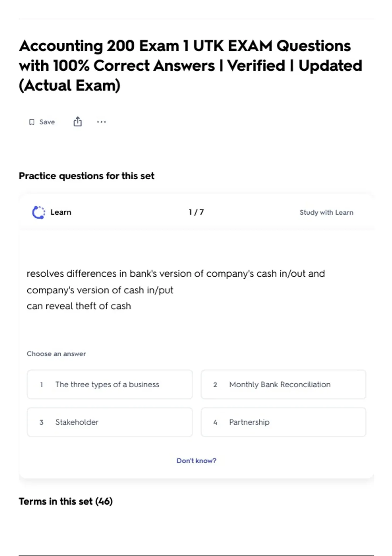
Task: Select the 'Partnership' answer option
Action: (284, 422)
